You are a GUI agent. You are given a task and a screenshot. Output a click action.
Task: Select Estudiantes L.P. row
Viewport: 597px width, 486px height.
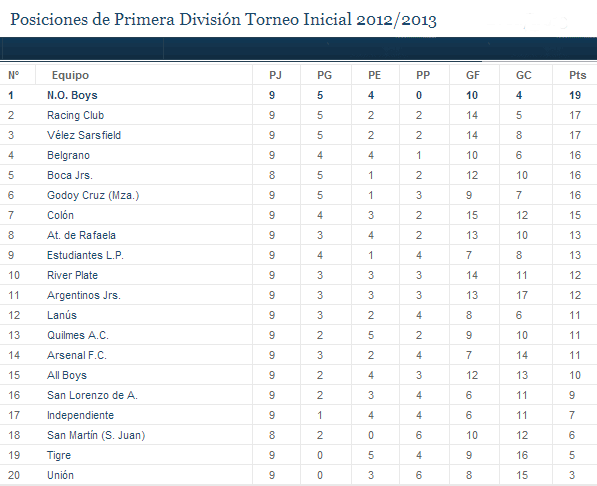298,255
